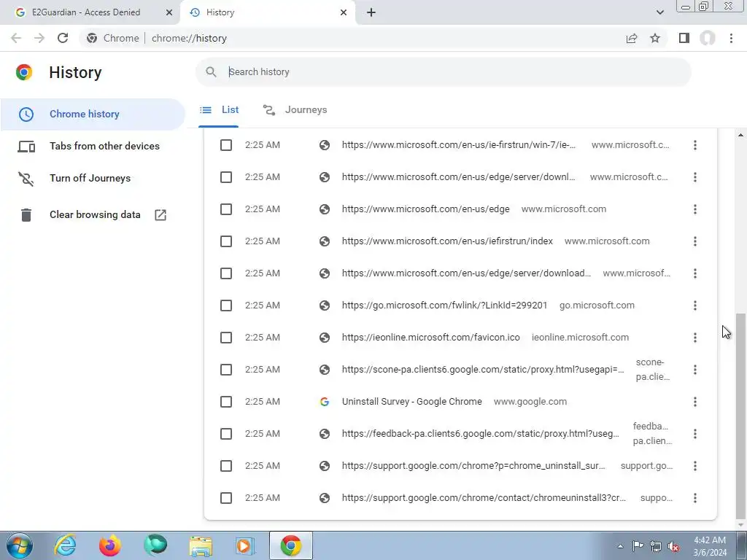The width and height of the screenshot is (747, 560).
Task: Click the Google favicon of Uninstall Survey
Action: (x=325, y=402)
